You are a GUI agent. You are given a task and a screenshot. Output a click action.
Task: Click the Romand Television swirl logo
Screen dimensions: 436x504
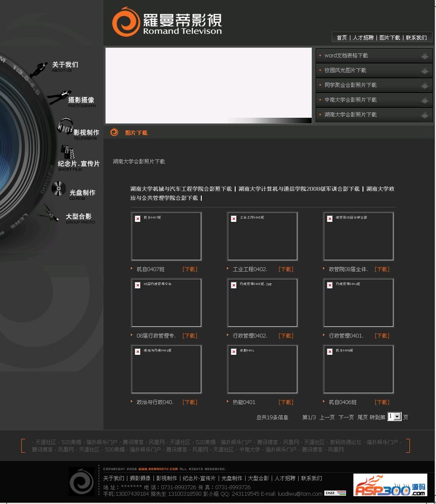tap(126, 22)
